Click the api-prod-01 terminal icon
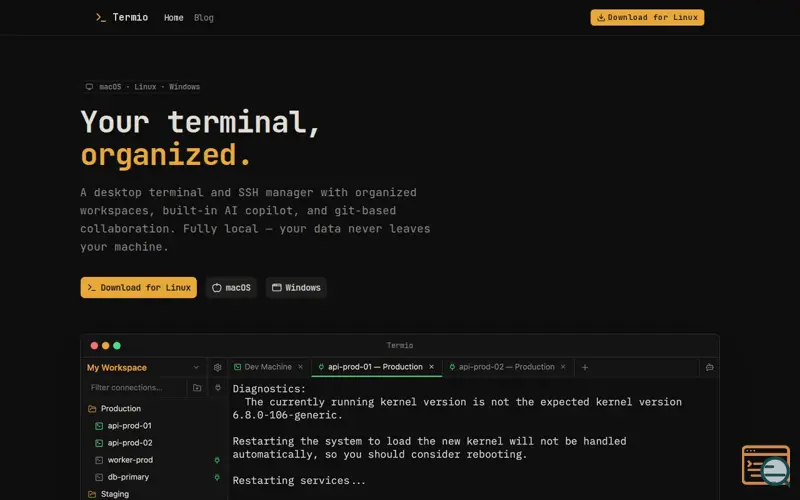The height and width of the screenshot is (500, 800). (99, 426)
